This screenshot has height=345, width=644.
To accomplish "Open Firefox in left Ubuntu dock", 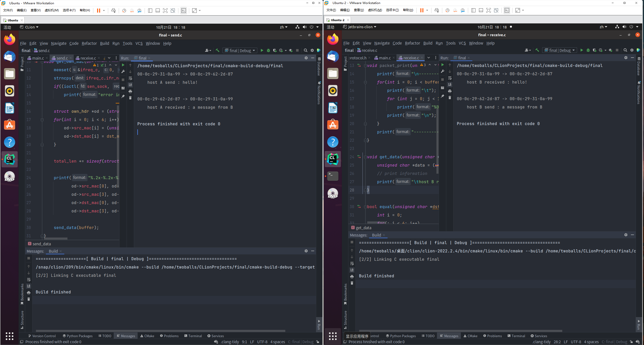I will [x=10, y=40].
